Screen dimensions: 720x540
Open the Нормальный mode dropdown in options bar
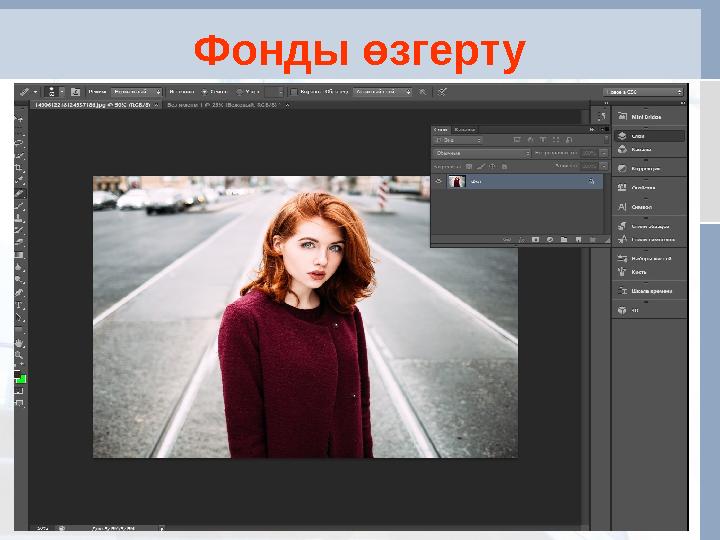point(137,92)
